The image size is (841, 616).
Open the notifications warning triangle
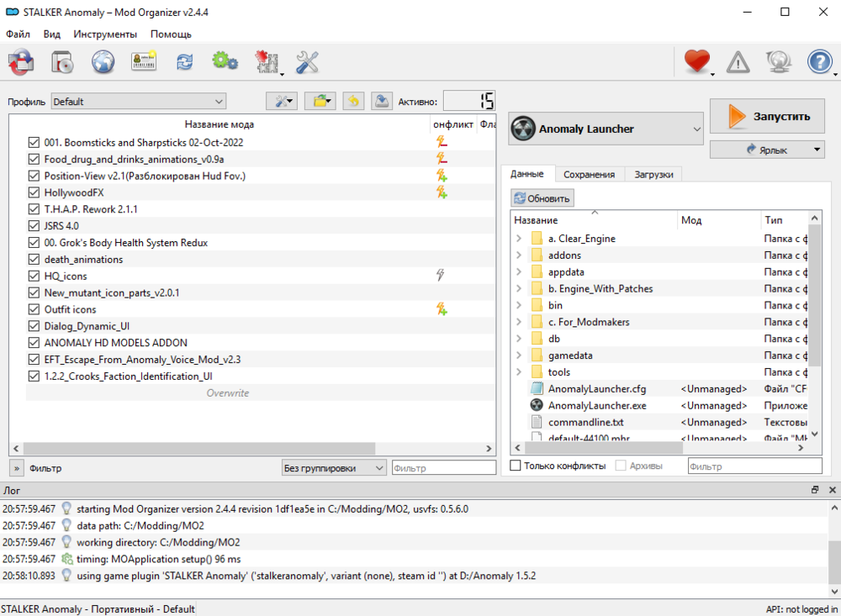(x=738, y=61)
